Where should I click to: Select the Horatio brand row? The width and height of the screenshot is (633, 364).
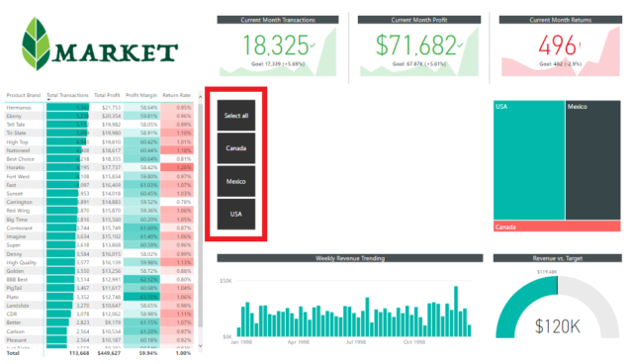[x=99, y=167]
